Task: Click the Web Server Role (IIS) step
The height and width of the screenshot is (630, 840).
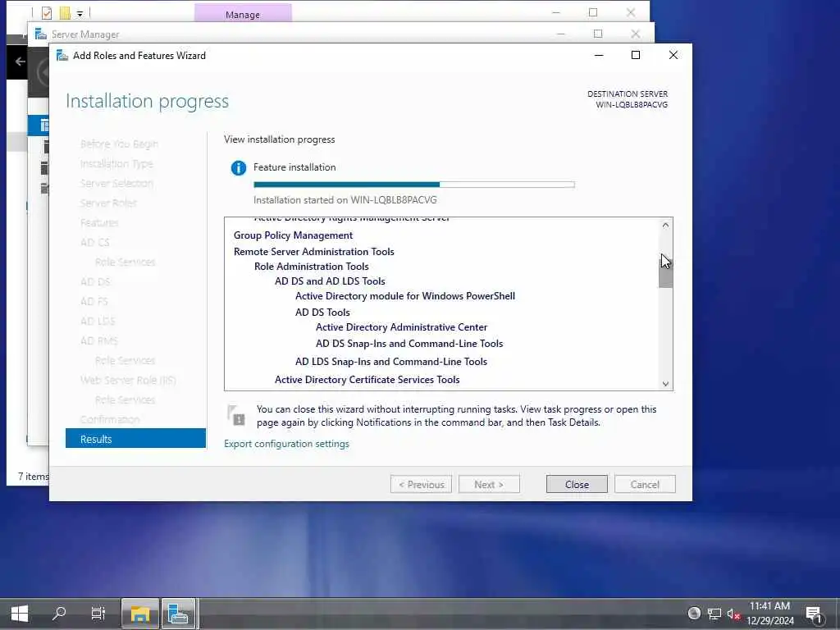Action: 128,380
